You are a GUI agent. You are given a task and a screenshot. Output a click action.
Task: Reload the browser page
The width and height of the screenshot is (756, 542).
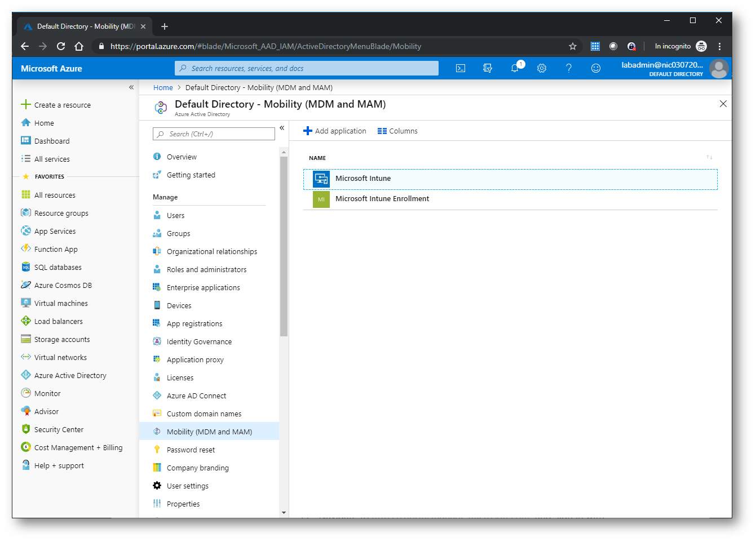pos(61,46)
